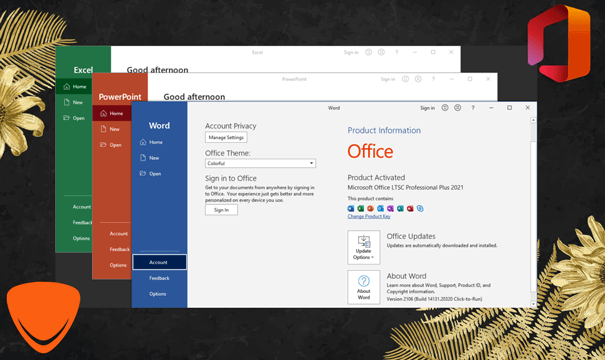Screen dimensions: 605x360
Task: Click the Word app icon under This product contains
Action: point(351,208)
